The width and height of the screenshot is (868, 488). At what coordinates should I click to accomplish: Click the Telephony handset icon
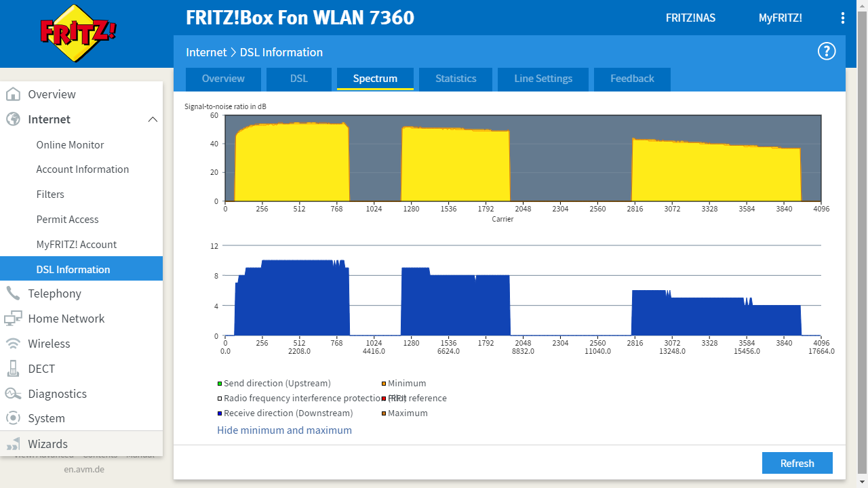click(x=13, y=293)
